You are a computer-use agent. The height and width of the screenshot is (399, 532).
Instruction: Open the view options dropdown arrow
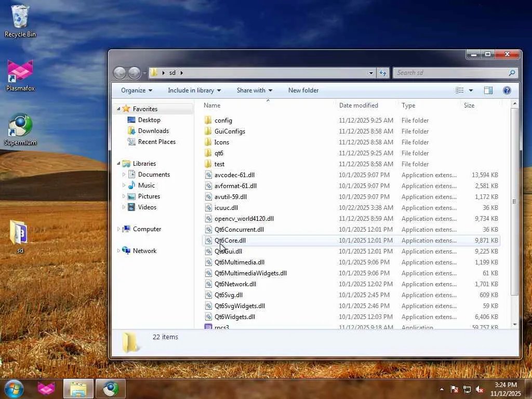tap(471, 90)
